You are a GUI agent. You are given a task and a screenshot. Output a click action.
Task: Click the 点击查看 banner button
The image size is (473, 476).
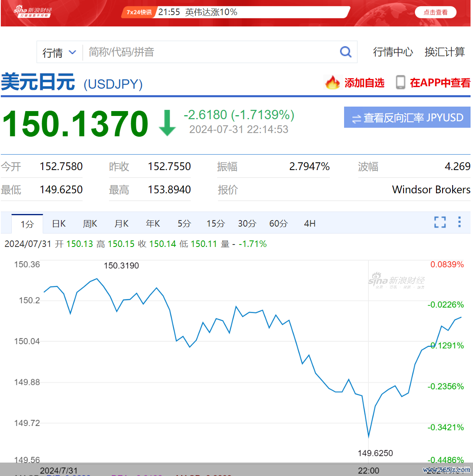point(435,12)
